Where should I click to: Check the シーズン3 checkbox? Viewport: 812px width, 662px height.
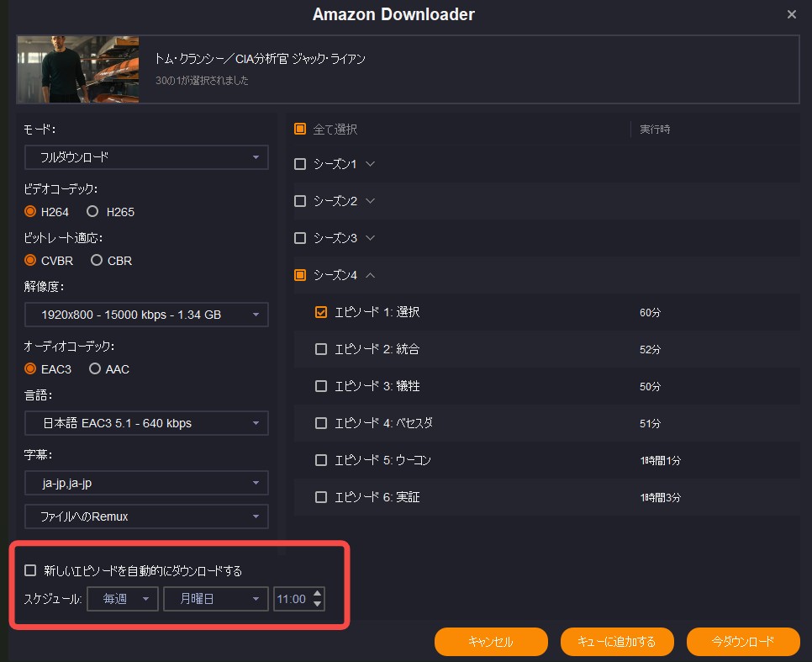click(x=300, y=238)
